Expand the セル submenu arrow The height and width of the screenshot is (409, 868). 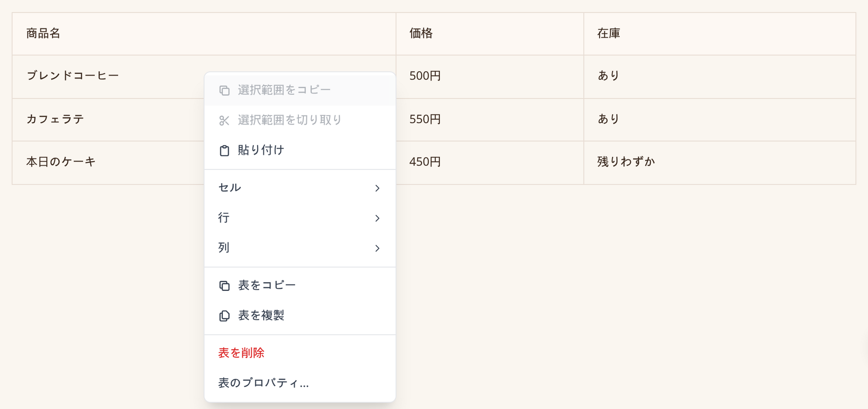(377, 188)
